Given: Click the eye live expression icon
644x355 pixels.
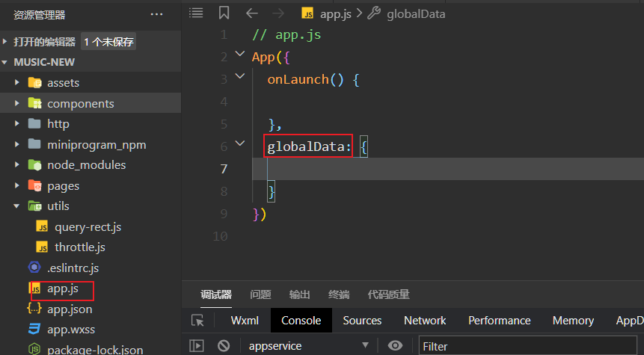Looking at the screenshot, I should pos(396,345).
